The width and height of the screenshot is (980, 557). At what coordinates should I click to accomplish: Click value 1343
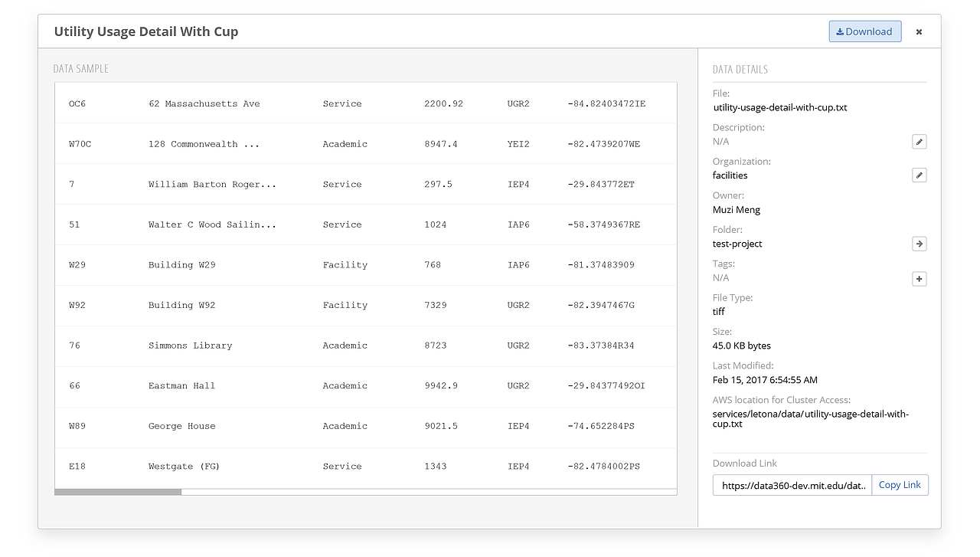[x=435, y=467]
